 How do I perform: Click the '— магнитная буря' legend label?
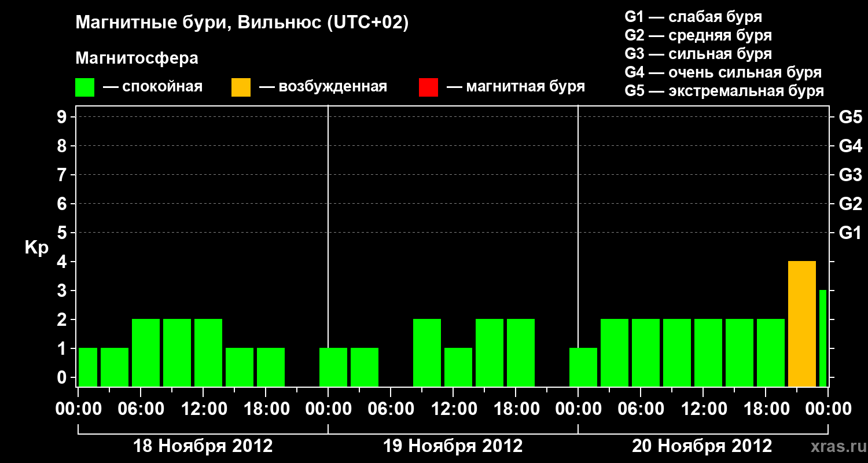(x=516, y=87)
